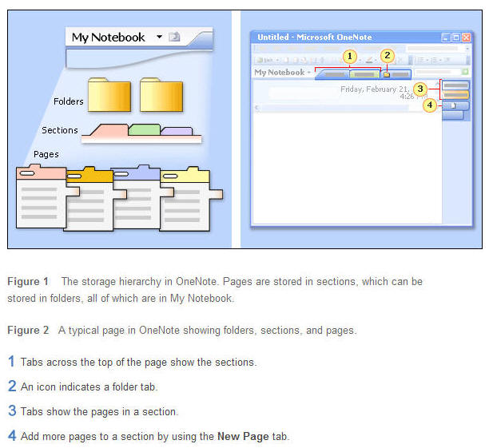Click the folder icon on the folder tab
The image size is (493, 448).
coord(387,73)
